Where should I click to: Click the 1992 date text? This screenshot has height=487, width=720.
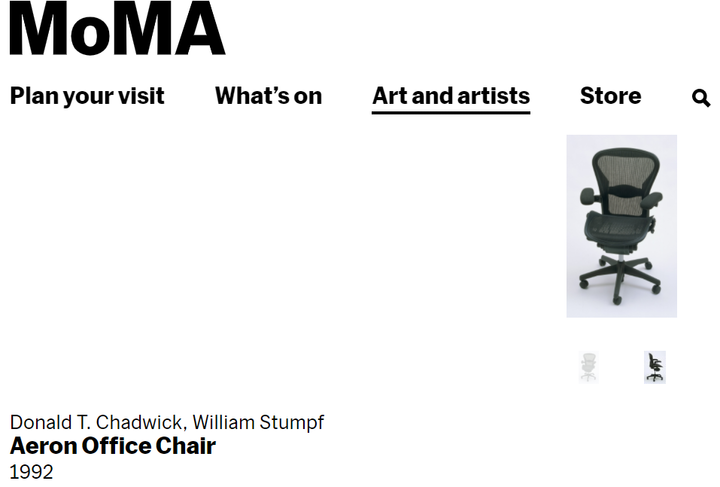pos(31,472)
